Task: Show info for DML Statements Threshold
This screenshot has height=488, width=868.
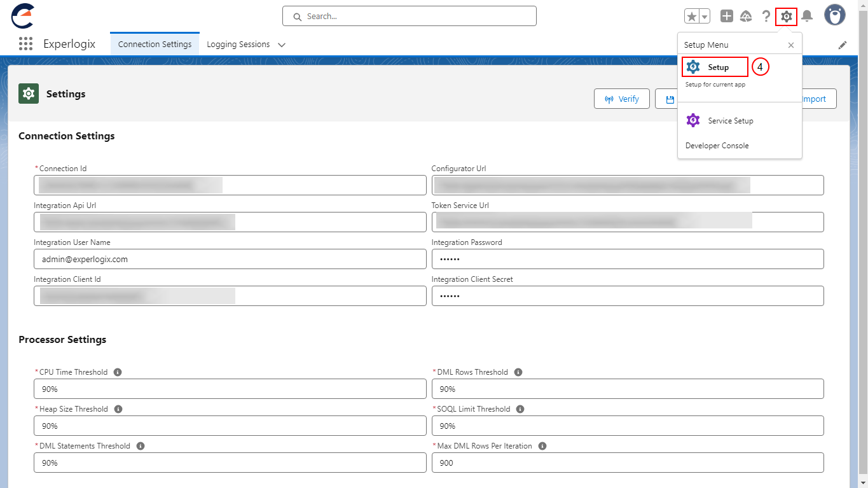Action: click(141, 446)
